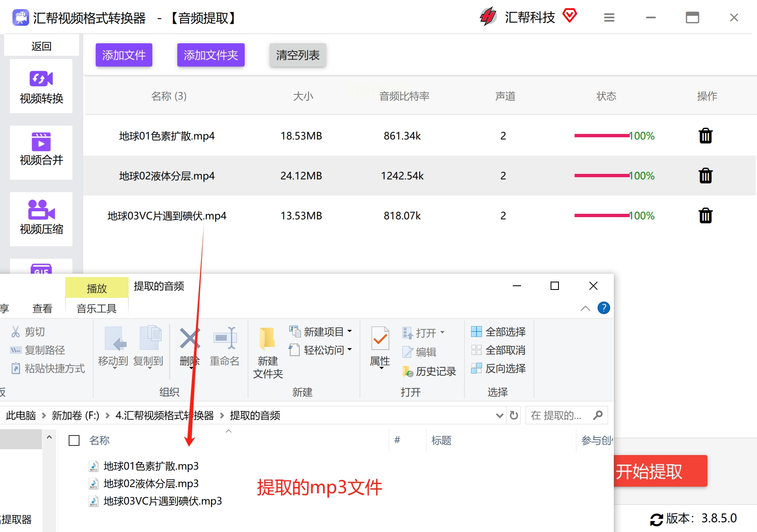Toggle the select-all checkbox beside 名称 column
This screenshot has width=757, height=532.
click(x=74, y=440)
